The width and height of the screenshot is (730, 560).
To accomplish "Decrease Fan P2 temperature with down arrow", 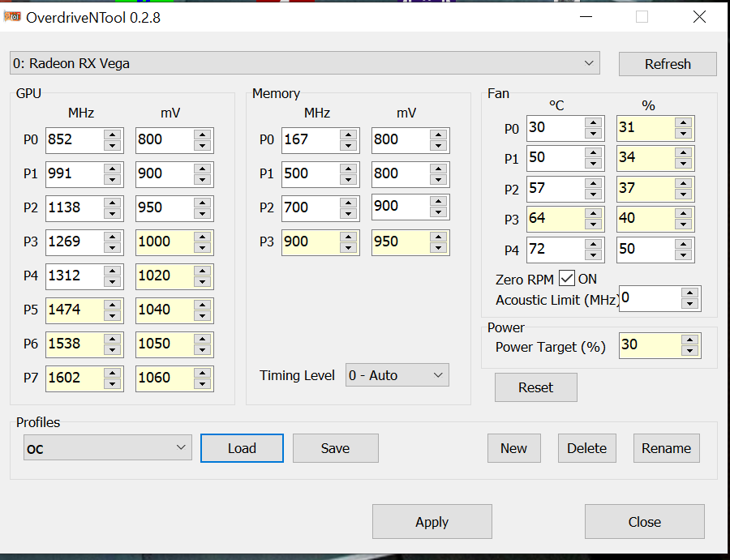I will click(x=593, y=195).
